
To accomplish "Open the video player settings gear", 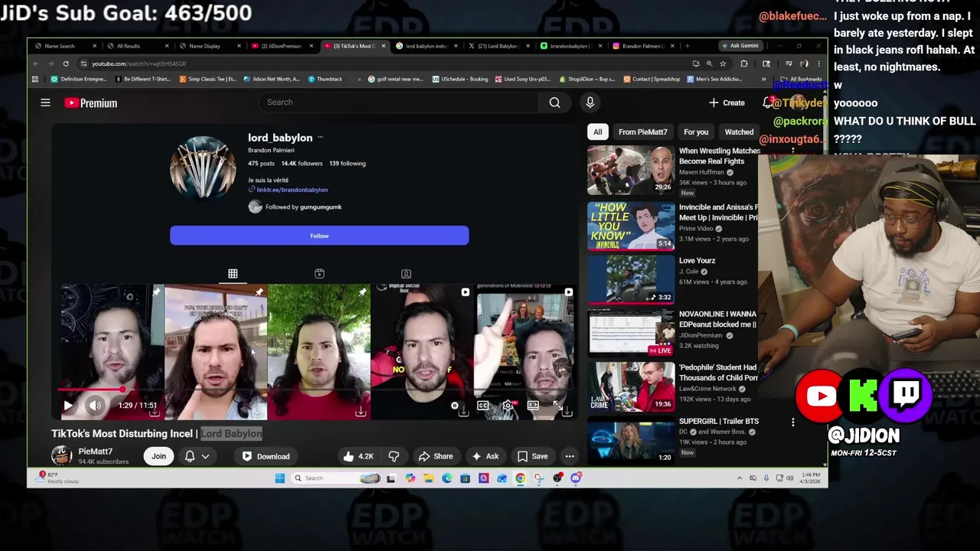I will pos(507,406).
